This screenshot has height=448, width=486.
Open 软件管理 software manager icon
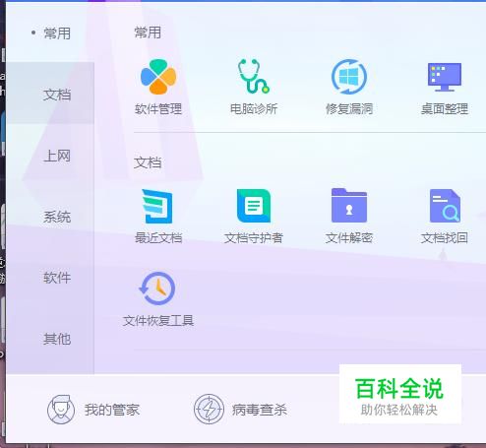pyautogui.click(x=158, y=77)
